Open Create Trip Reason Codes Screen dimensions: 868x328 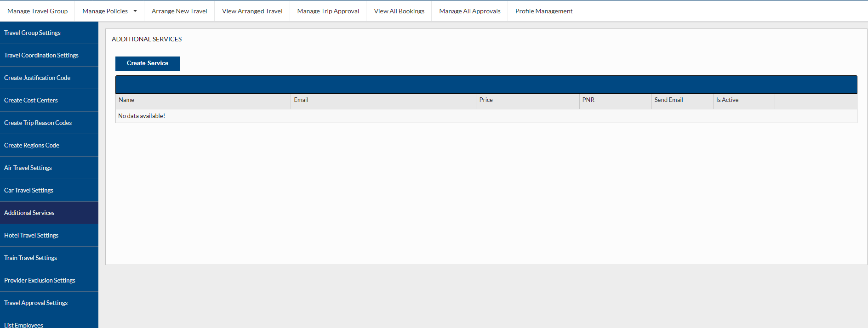point(49,123)
